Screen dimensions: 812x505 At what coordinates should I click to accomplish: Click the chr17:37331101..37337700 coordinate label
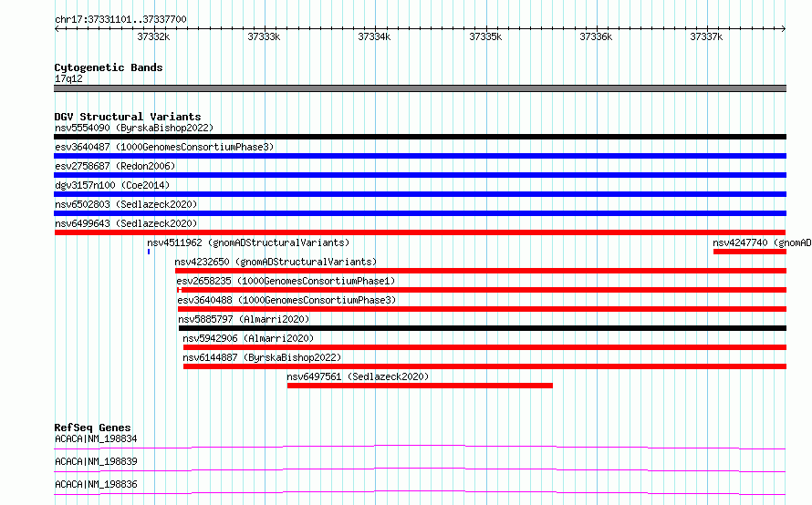pos(120,19)
